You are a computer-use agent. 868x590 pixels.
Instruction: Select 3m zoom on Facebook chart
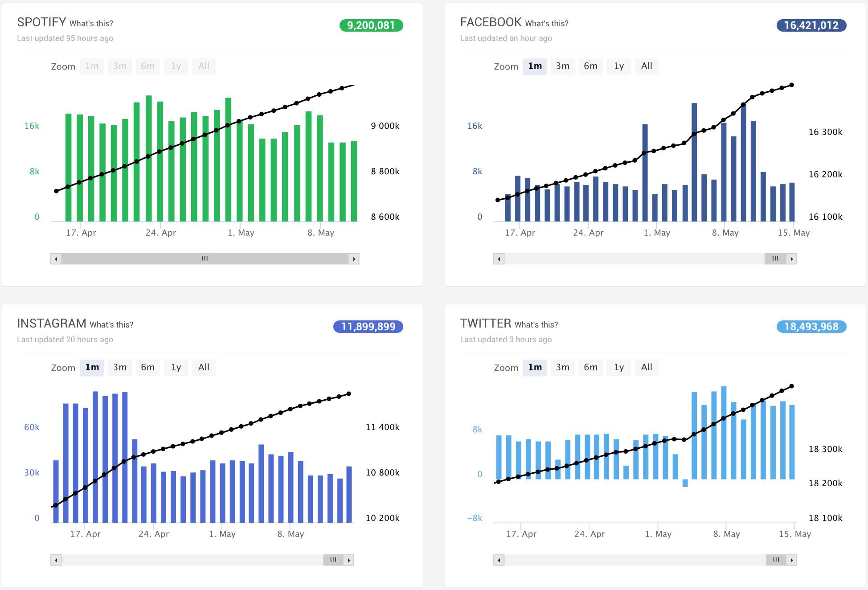tap(562, 66)
